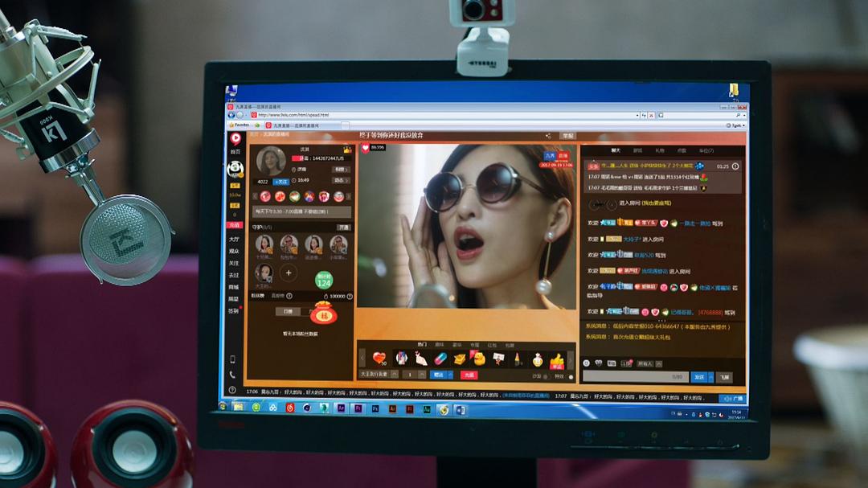Switch to the chat tab
Screen dimensions: 868x488
click(x=616, y=150)
